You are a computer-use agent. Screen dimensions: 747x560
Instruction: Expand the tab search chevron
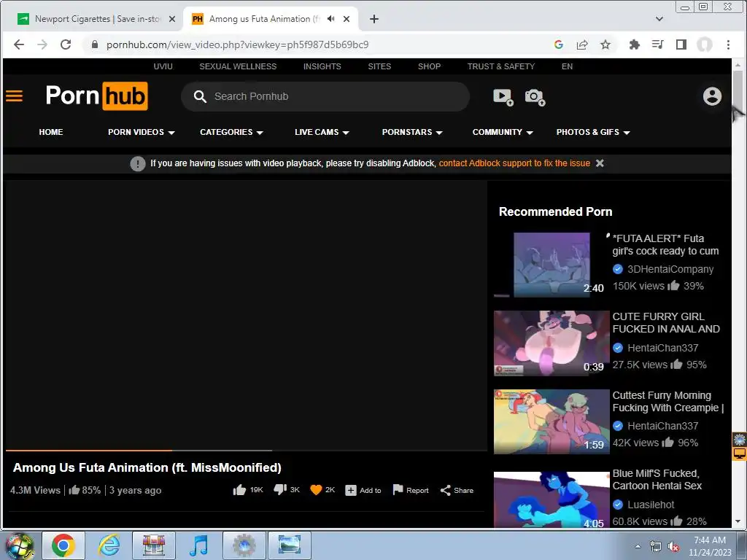pyautogui.click(x=659, y=19)
